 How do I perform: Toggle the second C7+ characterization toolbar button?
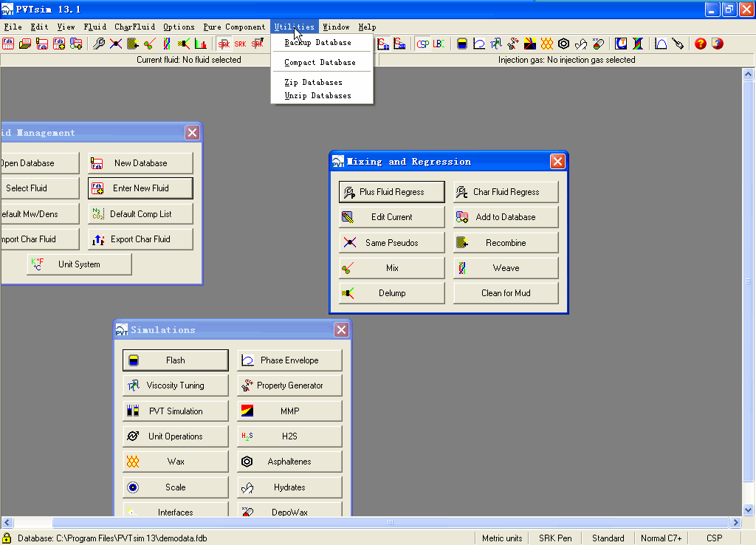(399, 44)
